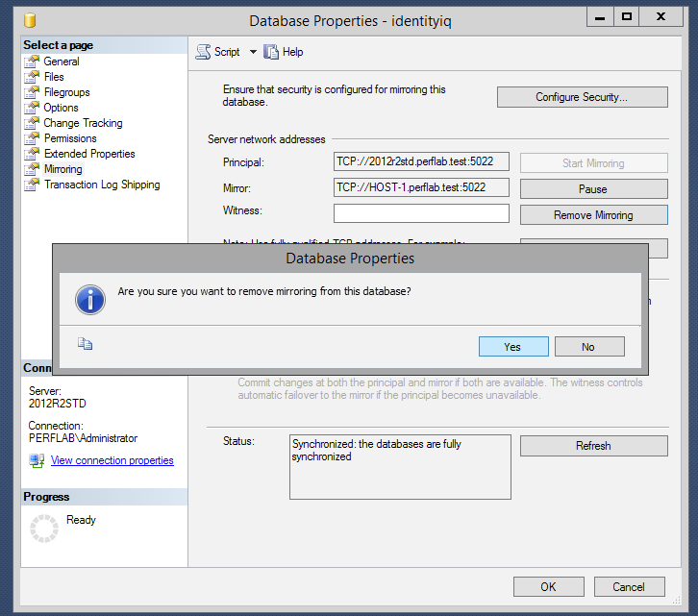The height and width of the screenshot is (616, 698).
Task: Click the Configure Security... button
Action: 583,97
